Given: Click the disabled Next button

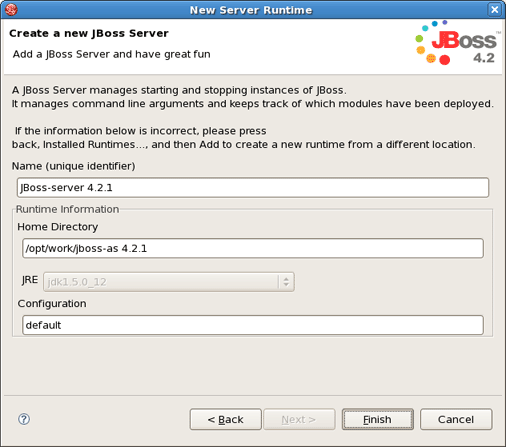Looking at the screenshot, I should 299,419.
